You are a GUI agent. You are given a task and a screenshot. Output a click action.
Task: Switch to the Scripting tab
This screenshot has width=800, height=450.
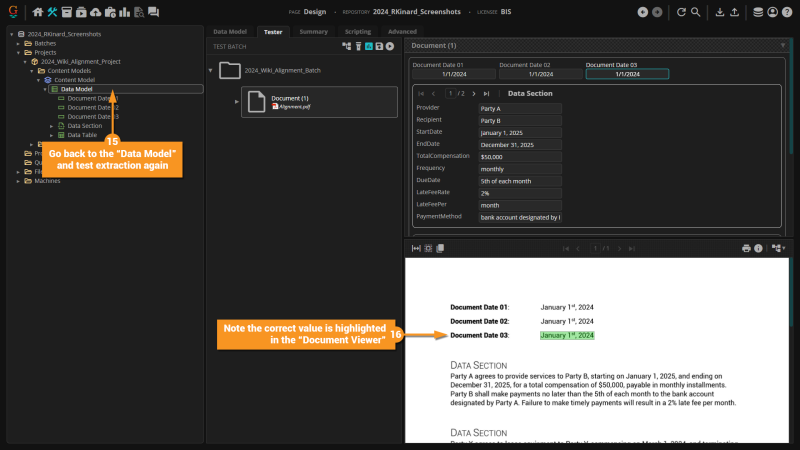357,32
